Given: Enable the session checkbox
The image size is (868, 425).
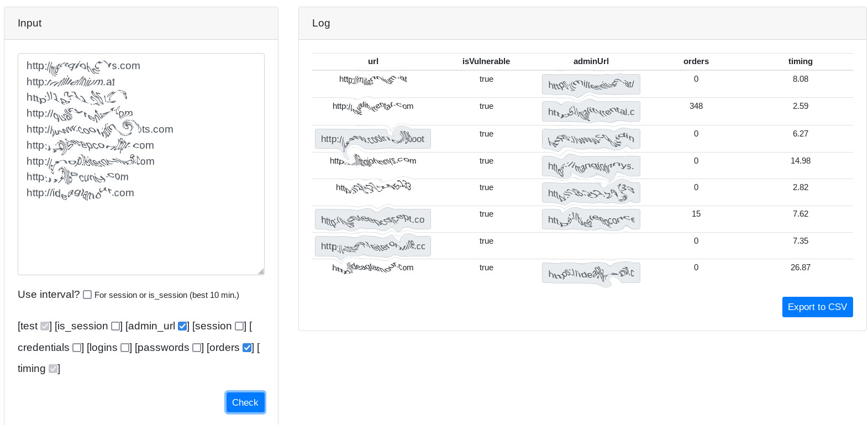Looking at the screenshot, I should tap(239, 326).
